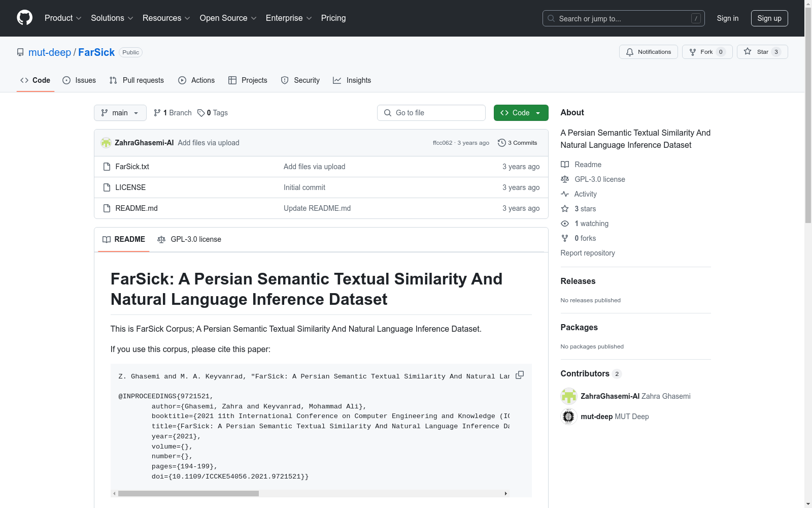Open the Packages heading link
812x508 pixels.
tap(579, 327)
